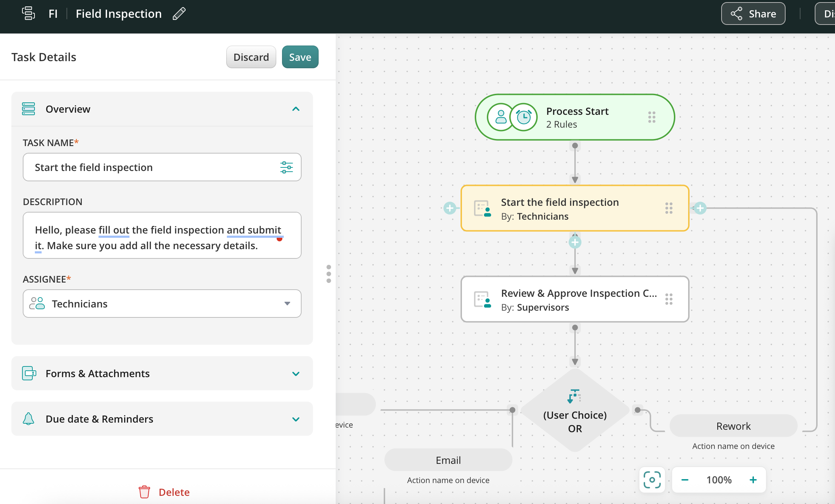This screenshot has height=504, width=835.
Task: Click the workflow icon left of FI
Action: pyautogui.click(x=28, y=14)
